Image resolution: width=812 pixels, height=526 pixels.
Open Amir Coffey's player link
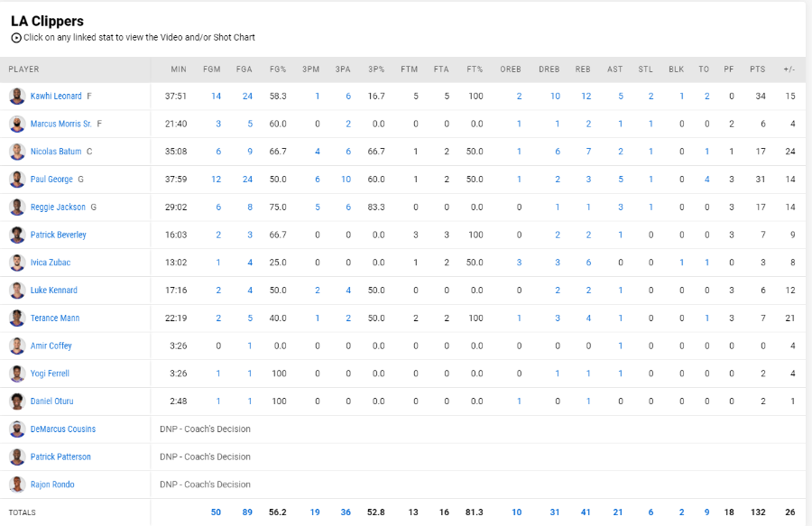(51, 346)
